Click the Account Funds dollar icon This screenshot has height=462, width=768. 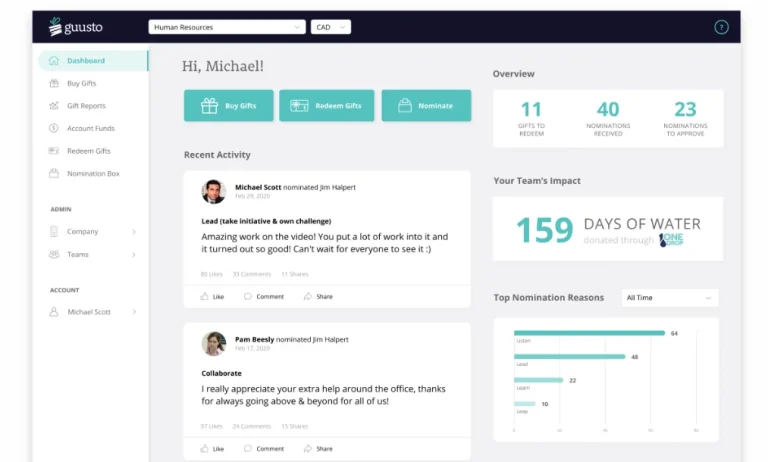[54, 128]
